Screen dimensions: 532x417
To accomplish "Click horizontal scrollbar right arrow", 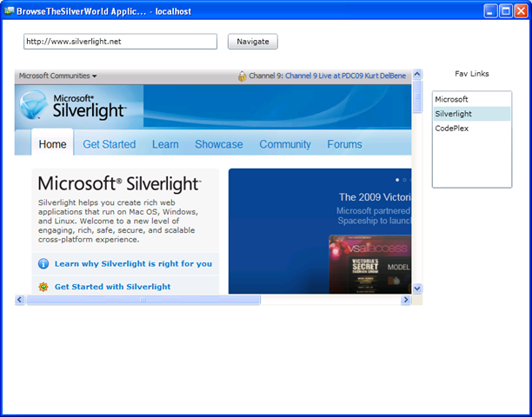I will 406,300.
